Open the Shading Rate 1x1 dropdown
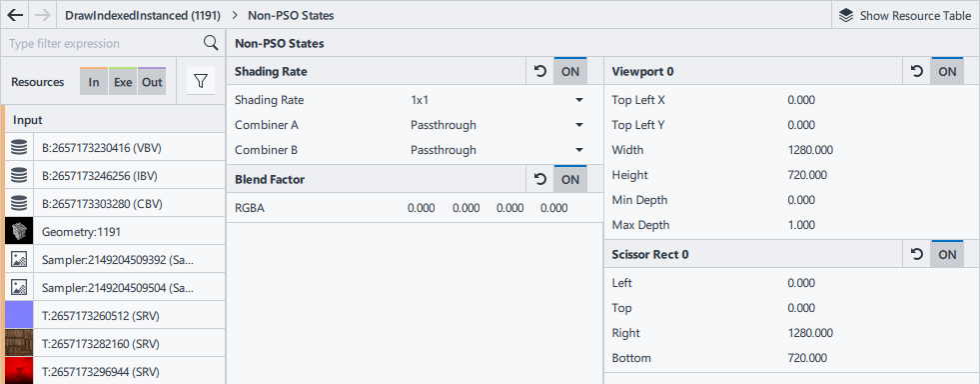Viewport: 980px width, 384px height. click(496, 100)
